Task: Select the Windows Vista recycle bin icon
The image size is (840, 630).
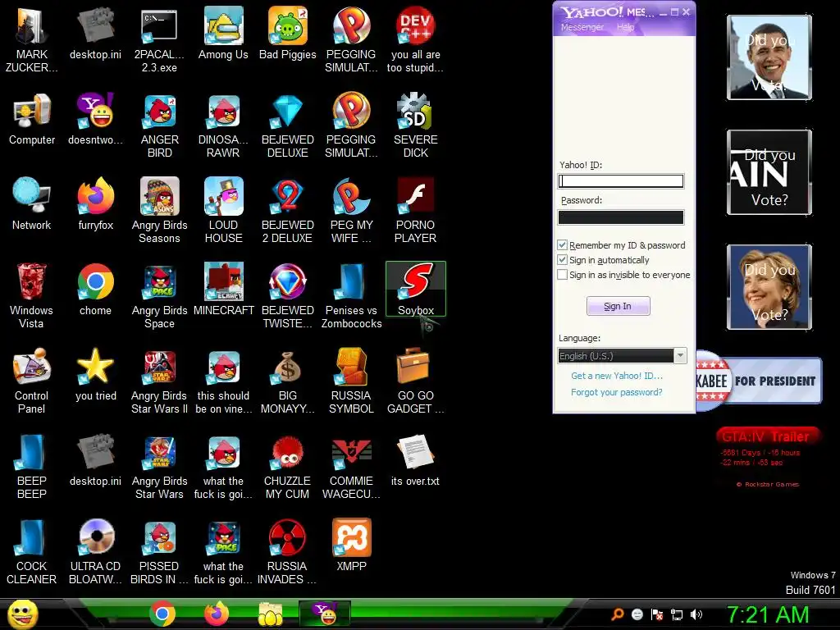Action: pos(32,295)
